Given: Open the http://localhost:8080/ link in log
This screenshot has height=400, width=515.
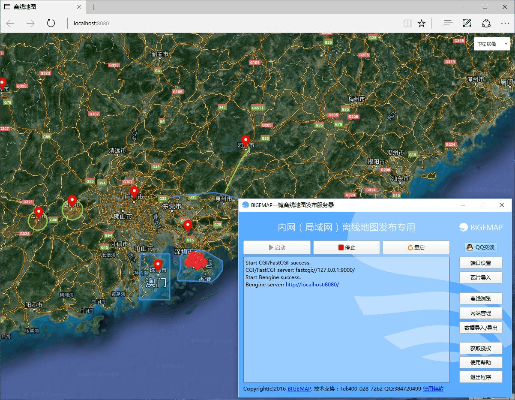Looking at the screenshot, I should (x=312, y=284).
